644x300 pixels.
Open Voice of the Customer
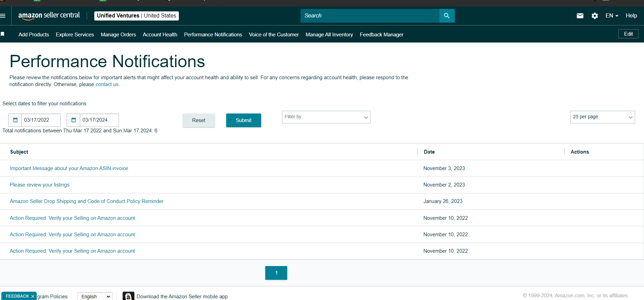(x=274, y=35)
